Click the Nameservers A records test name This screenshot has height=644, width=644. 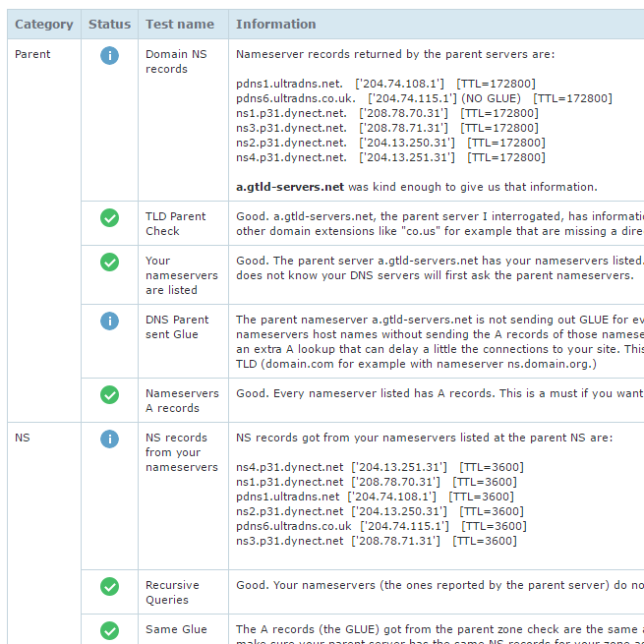point(182,401)
